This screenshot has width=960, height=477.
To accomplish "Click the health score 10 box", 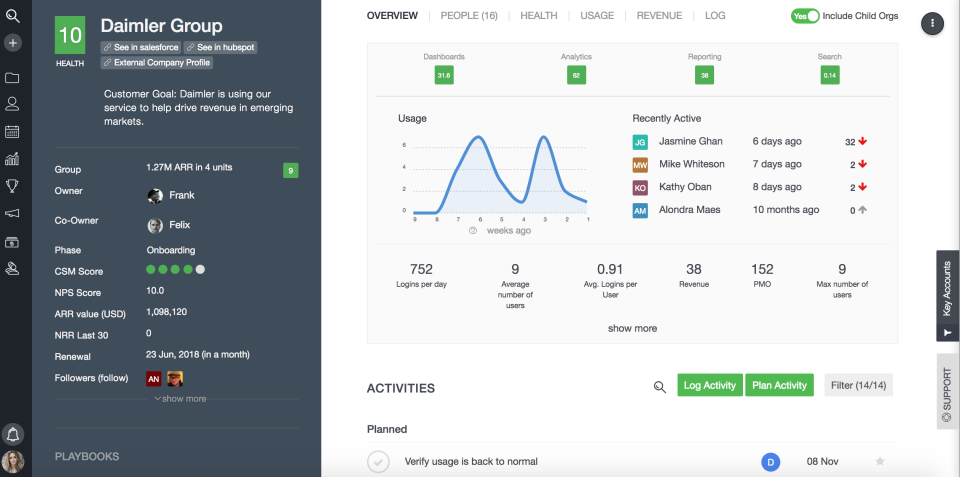I will point(70,36).
